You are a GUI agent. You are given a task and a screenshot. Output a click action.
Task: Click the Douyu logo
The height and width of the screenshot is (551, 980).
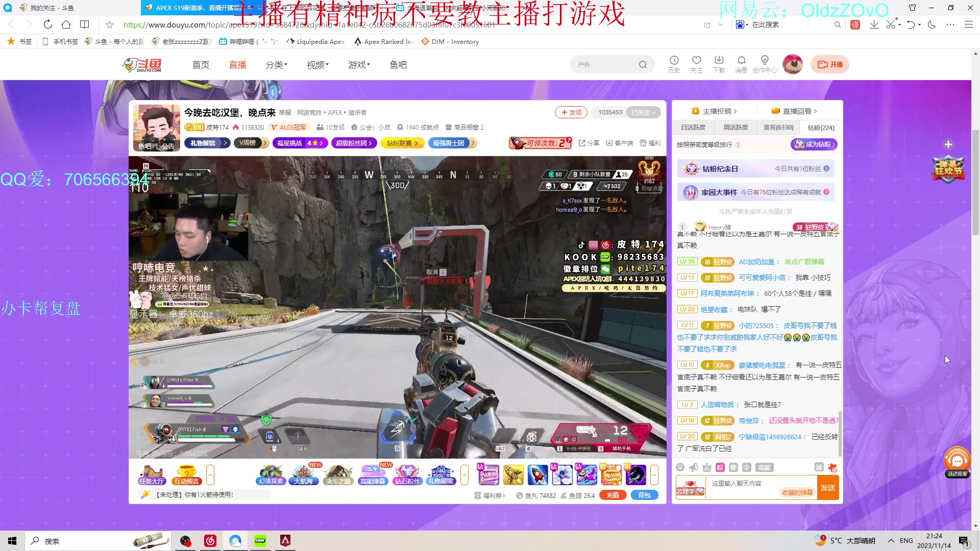pos(142,65)
